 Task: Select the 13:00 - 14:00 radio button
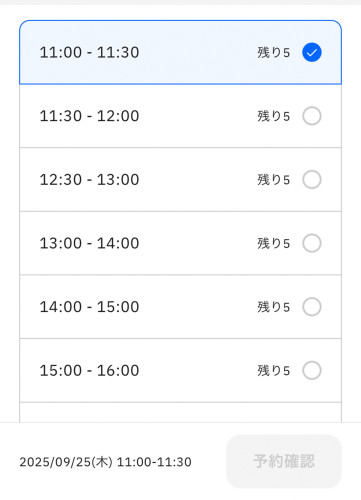coord(312,243)
